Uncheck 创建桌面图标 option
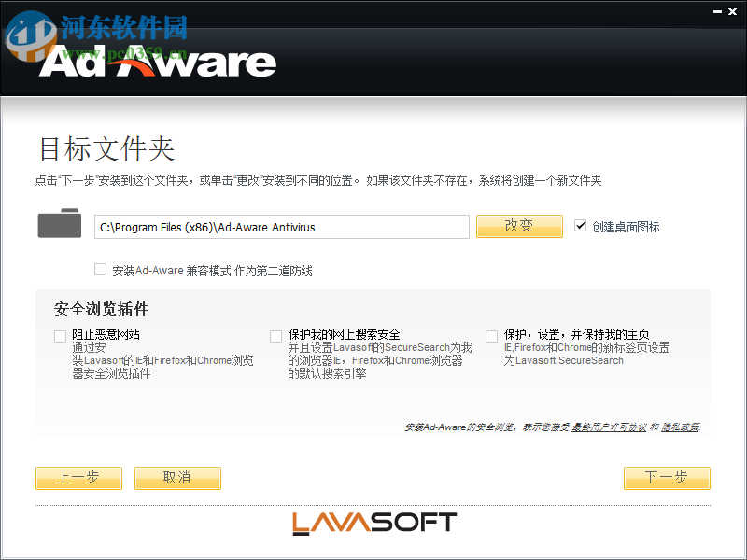Screen dimensions: 747x560 [581, 224]
